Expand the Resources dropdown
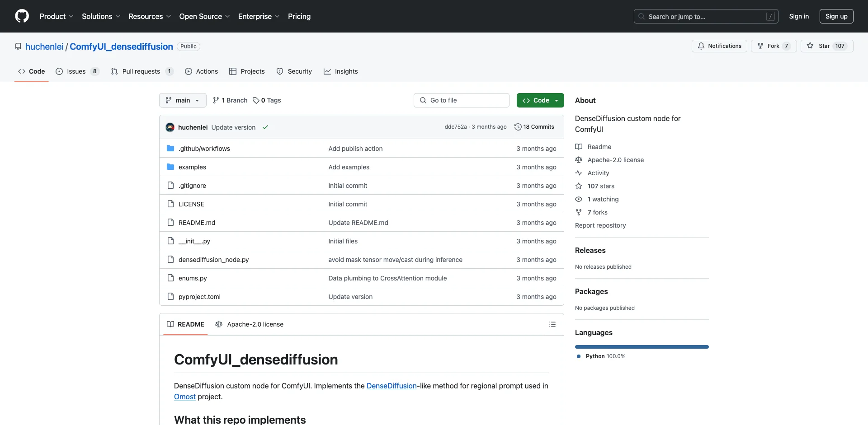Image resolution: width=868 pixels, height=425 pixels. tap(150, 16)
